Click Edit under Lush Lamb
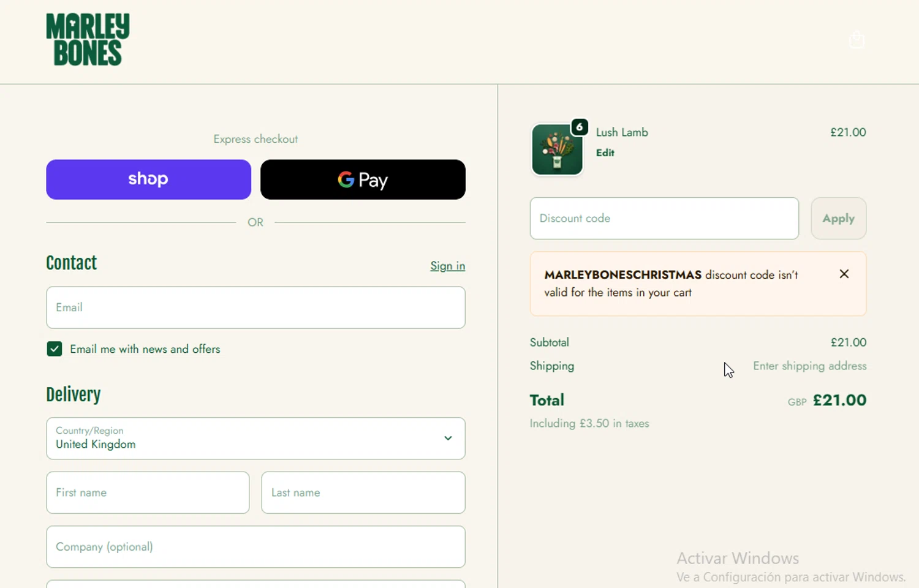This screenshot has height=588, width=919. click(x=605, y=153)
